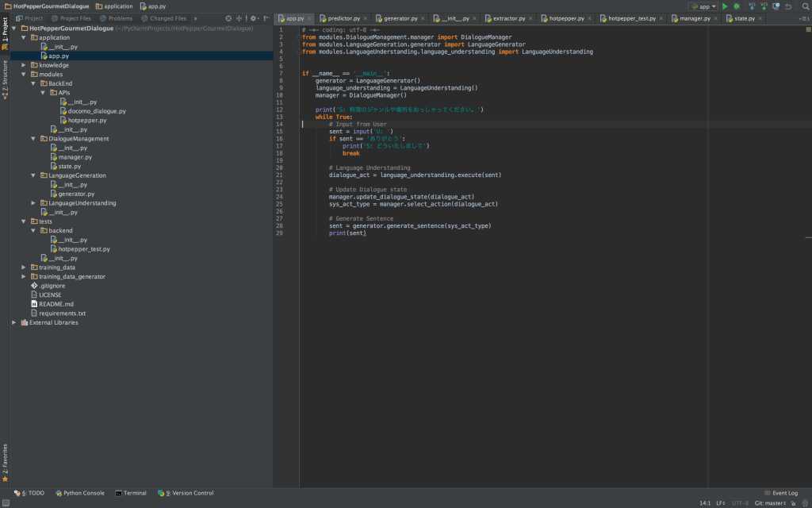The width and height of the screenshot is (812, 508).
Task: Click HotPepperGourmetDialogue breadcrumb in navigation bar
Action: 47,6
